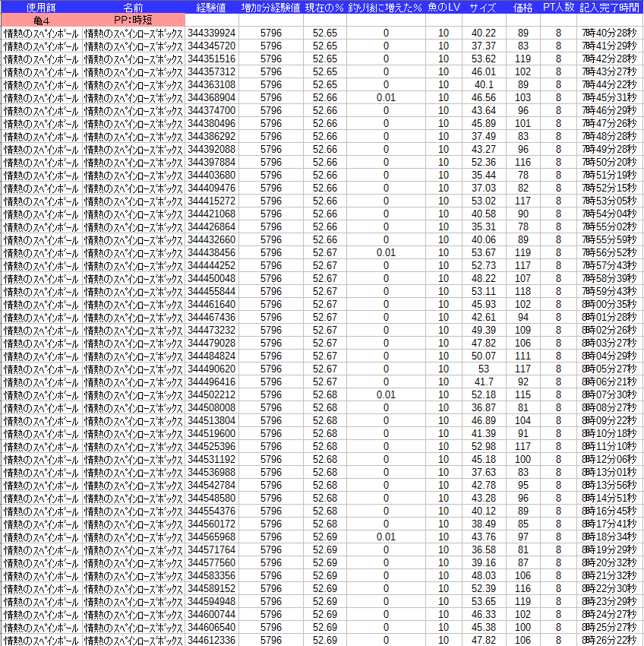The height and width of the screenshot is (646, 644).
Task: Select the pink 亀4 cell
Action: pyautogui.click(x=41, y=20)
